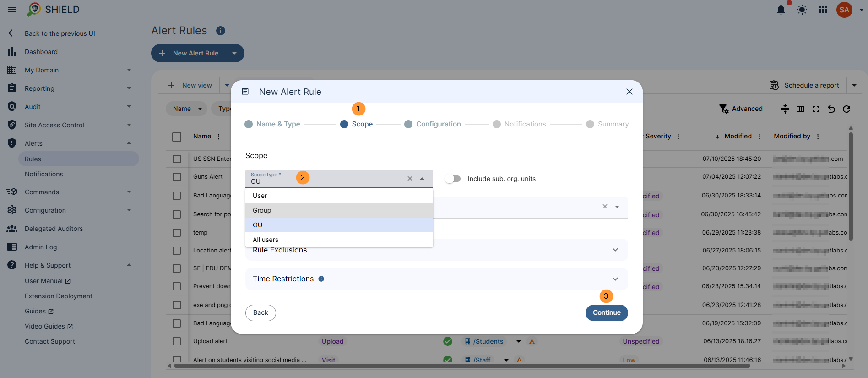This screenshot has height=378, width=868.
Task: Select OU from scope type list
Action: (339, 225)
